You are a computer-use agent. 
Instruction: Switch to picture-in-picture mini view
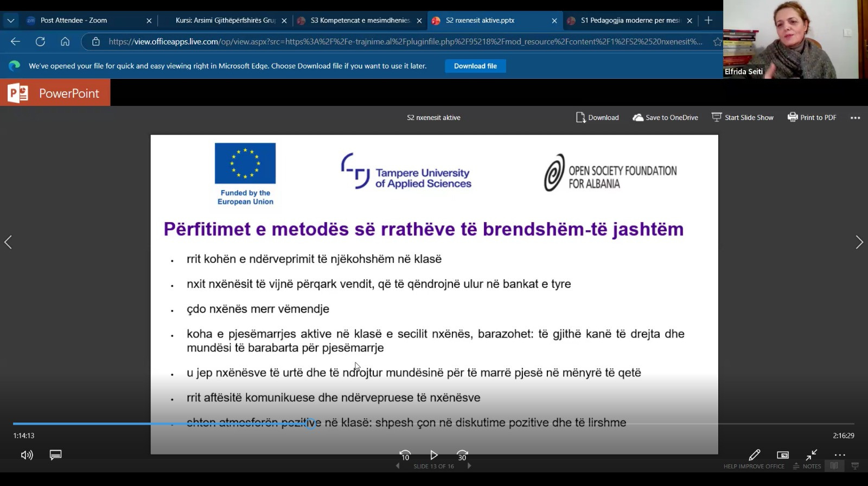(x=783, y=455)
